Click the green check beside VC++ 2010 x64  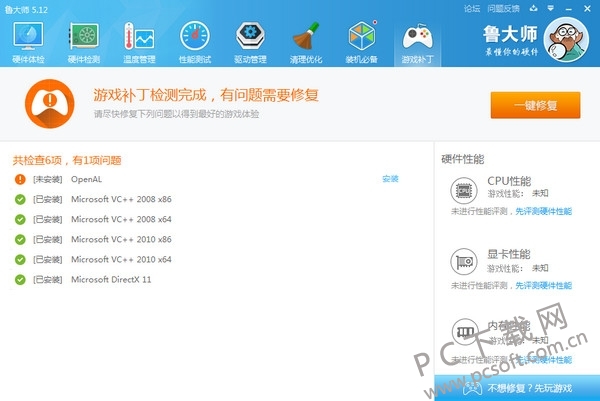click(x=20, y=259)
